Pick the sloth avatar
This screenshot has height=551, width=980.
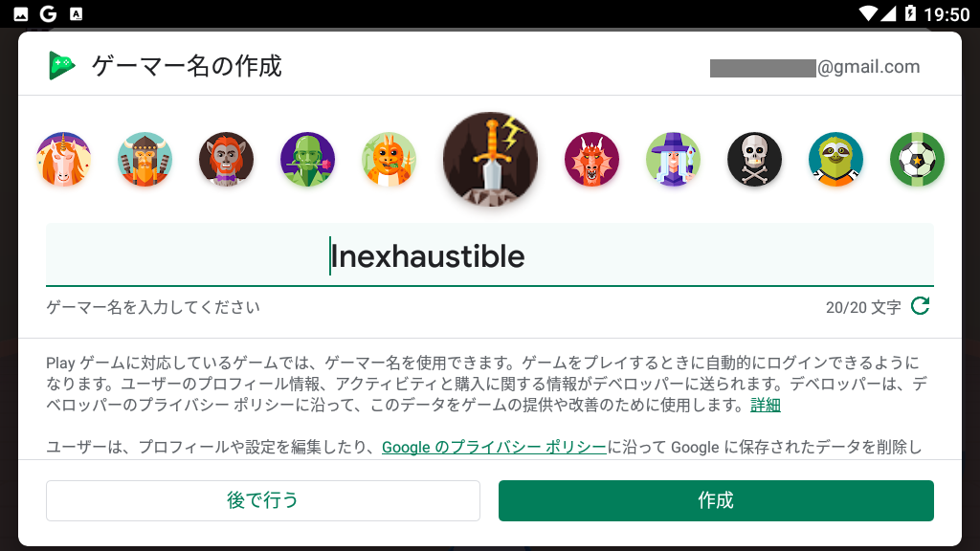[835, 160]
